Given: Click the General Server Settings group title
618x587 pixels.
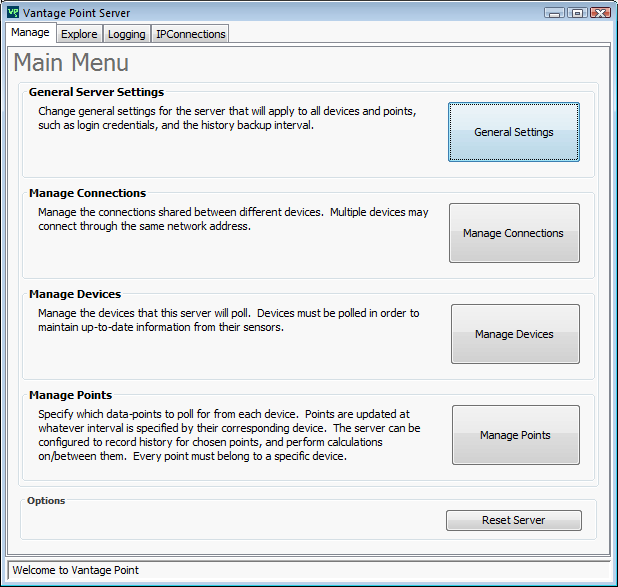Looking at the screenshot, I should [97, 92].
